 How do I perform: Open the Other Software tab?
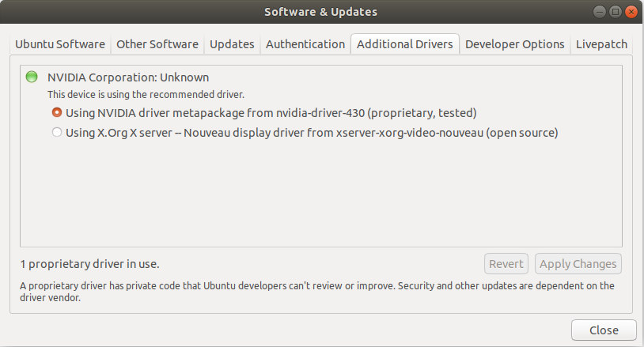point(157,44)
